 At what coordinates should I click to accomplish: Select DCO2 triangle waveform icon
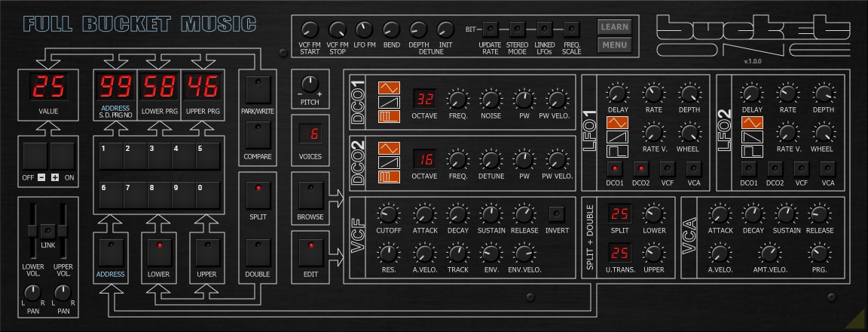[x=389, y=148]
